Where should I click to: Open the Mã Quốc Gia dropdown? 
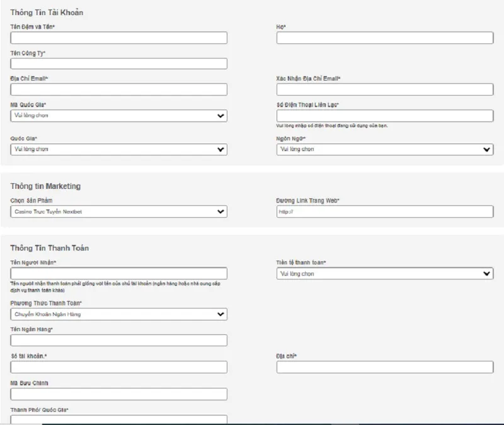click(x=118, y=116)
